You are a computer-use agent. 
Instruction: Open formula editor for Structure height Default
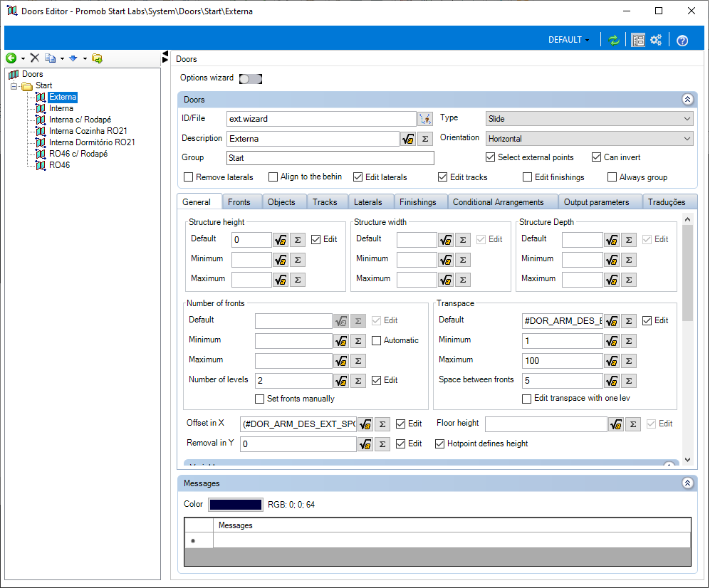coord(281,240)
